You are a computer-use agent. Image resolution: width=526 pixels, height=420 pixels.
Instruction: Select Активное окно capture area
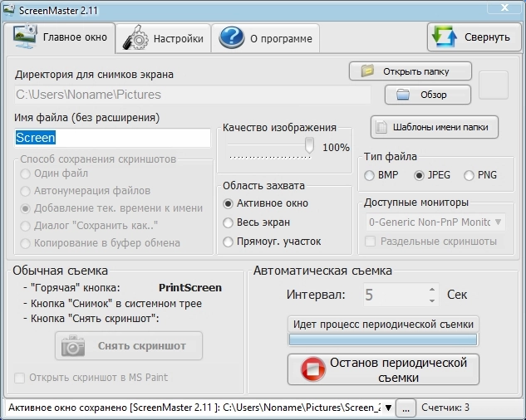[x=265, y=203]
